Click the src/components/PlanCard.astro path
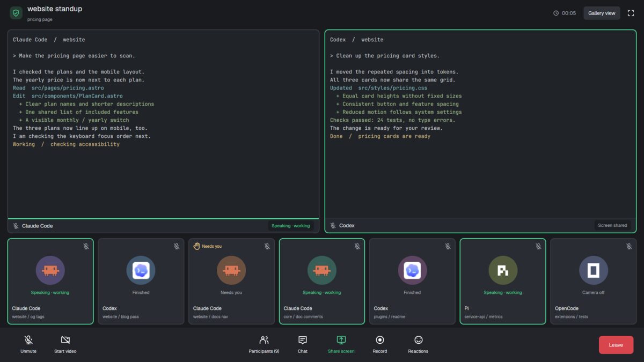The width and height of the screenshot is (644, 362). (x=77, y=96)
